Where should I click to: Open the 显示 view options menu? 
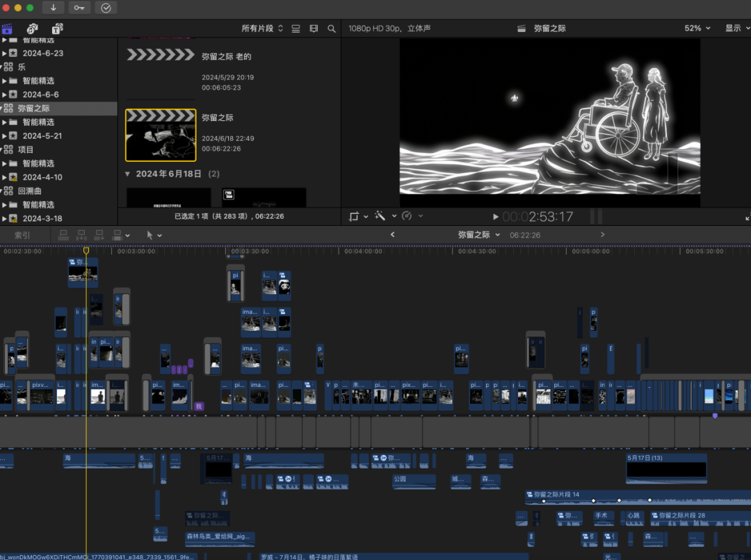pos(737,28)
